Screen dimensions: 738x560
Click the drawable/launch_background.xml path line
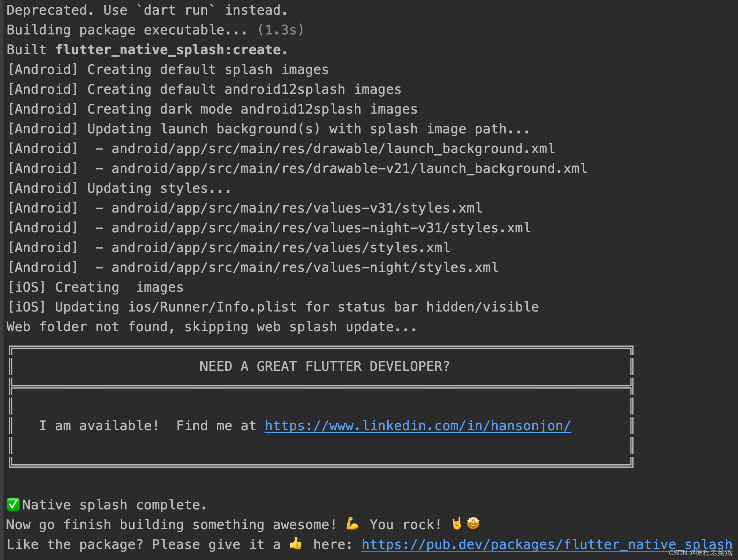[x=333, y=149]
